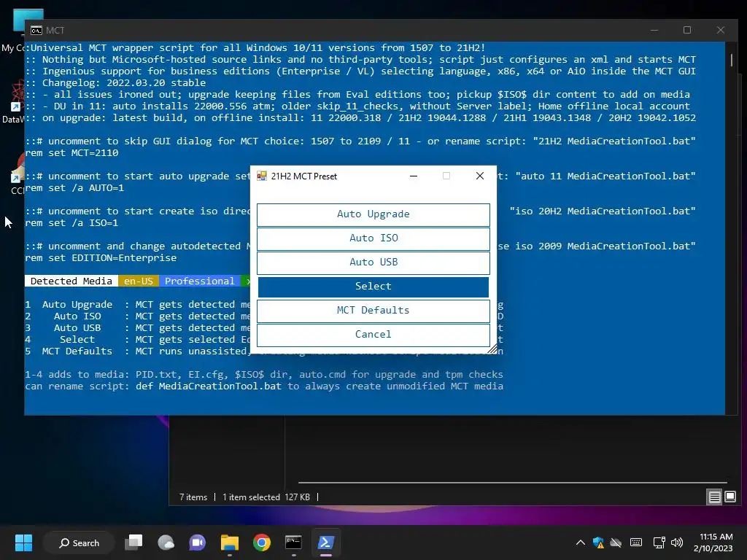747x560 pixels.
Task: Minimize the 21H2 MCT Preset dialog
Action: [x=414, y=176]
